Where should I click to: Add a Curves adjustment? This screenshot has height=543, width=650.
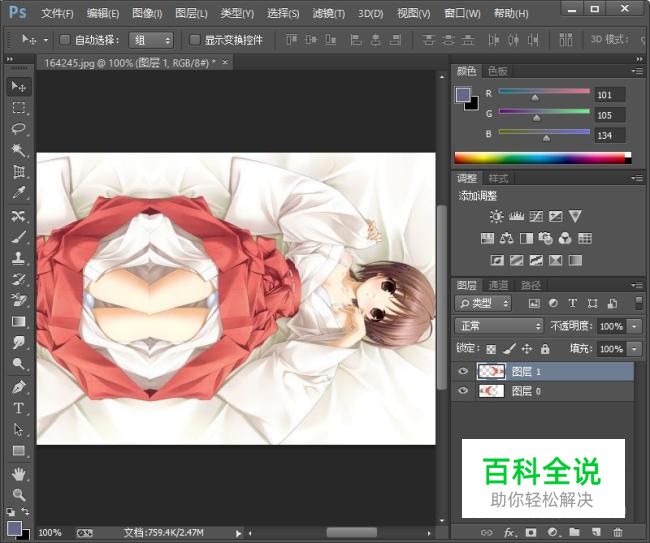pos(536,216)
